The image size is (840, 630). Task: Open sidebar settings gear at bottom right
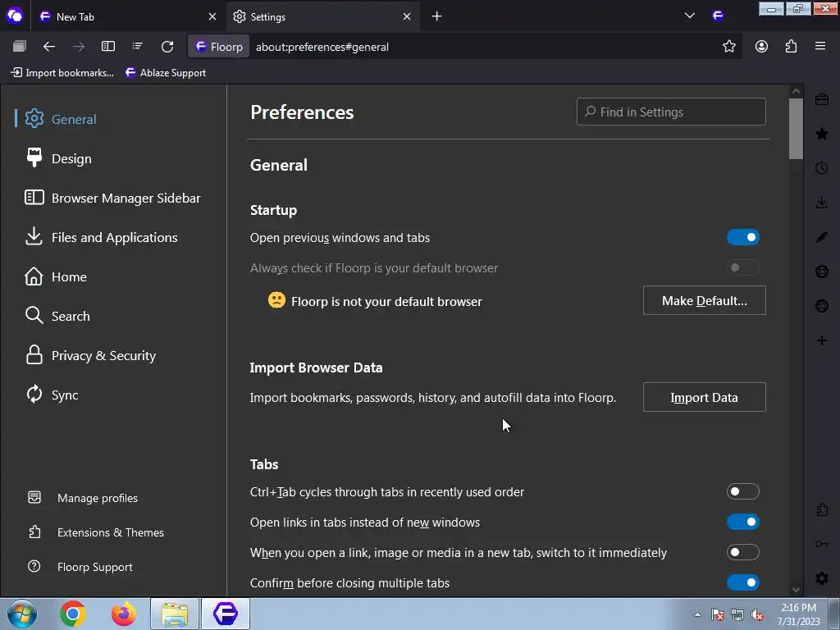[x=822, y=578]
